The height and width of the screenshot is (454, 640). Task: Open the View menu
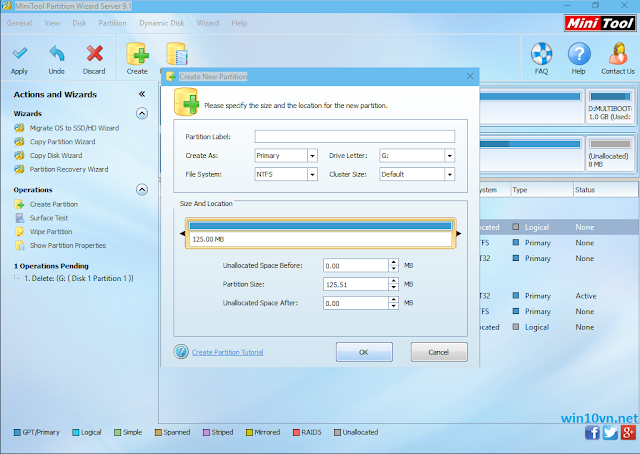click(52, 23)
